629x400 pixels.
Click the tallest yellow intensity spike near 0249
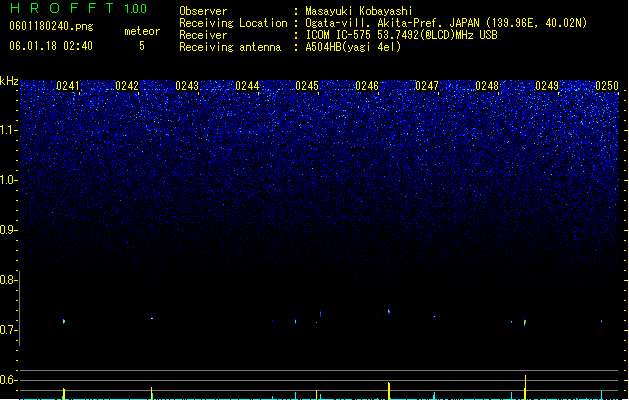(x=525, y=387)
